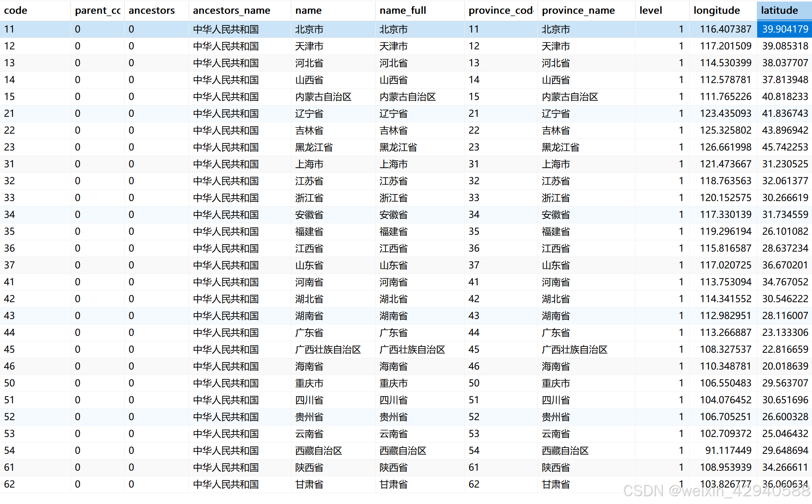The image size is (812, 504).
Task: Select longitude cell 121.473667 for 上海市
Action: [725, 164]
